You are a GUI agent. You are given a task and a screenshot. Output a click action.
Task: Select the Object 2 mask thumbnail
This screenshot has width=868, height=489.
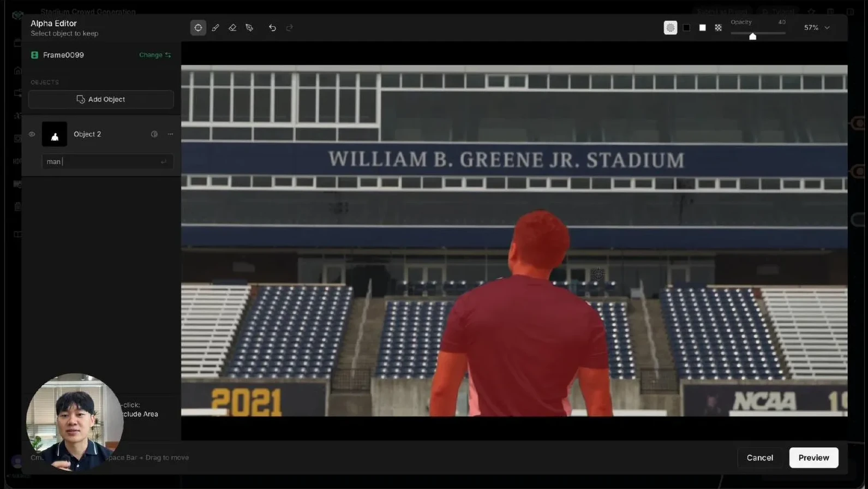55,134
